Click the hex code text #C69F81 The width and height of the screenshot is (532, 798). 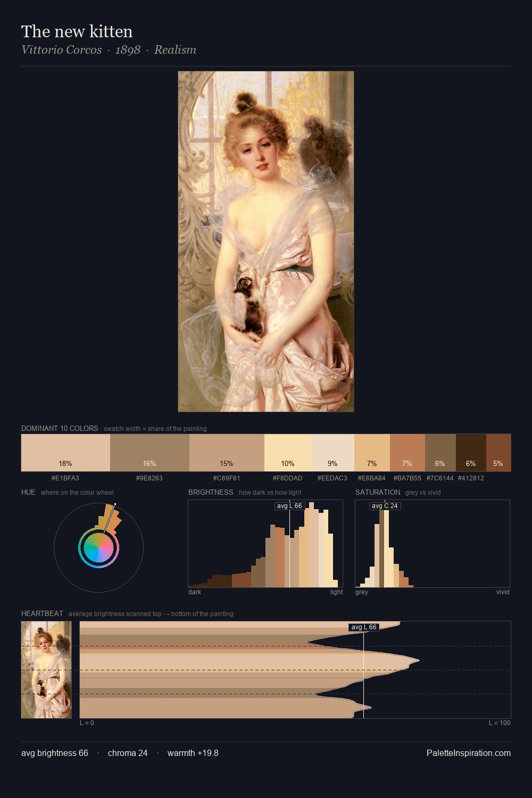pyautogui.click(x=227, y=478)
